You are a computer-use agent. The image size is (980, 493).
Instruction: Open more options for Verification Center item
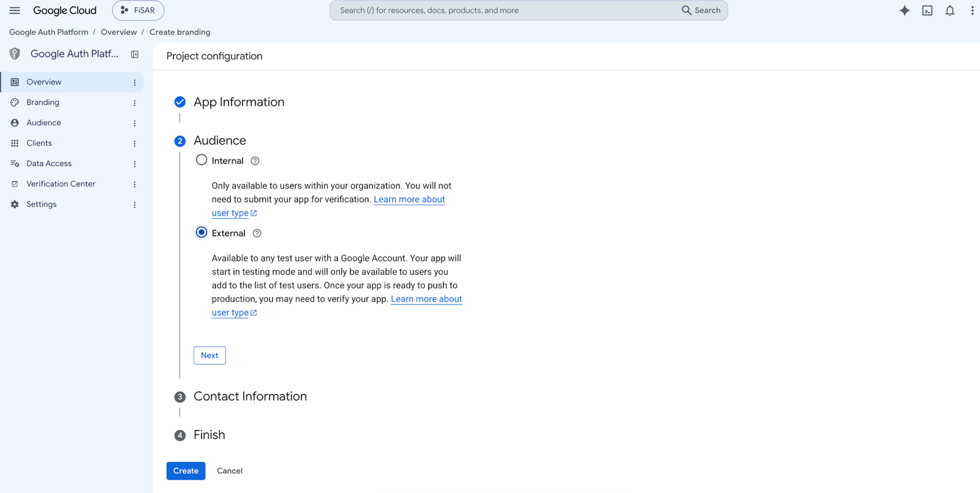tap(135, 184)
